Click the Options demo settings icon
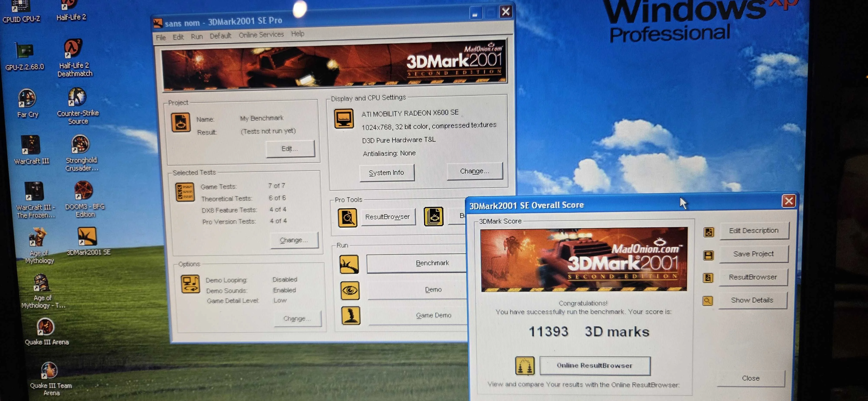Viewport: 868px width, 401px height. (x=190, y=284)
